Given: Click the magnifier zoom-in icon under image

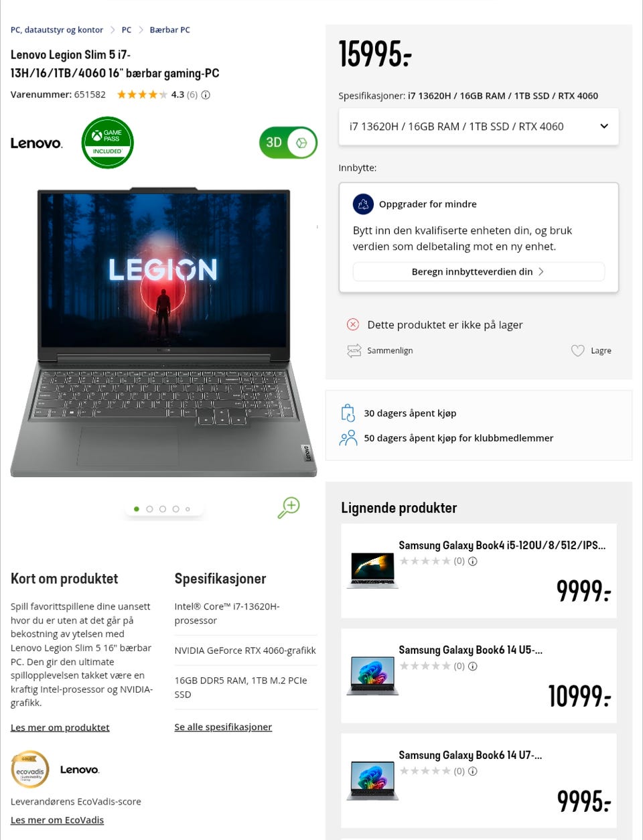Looking at the screenshot, I should 289,508.
